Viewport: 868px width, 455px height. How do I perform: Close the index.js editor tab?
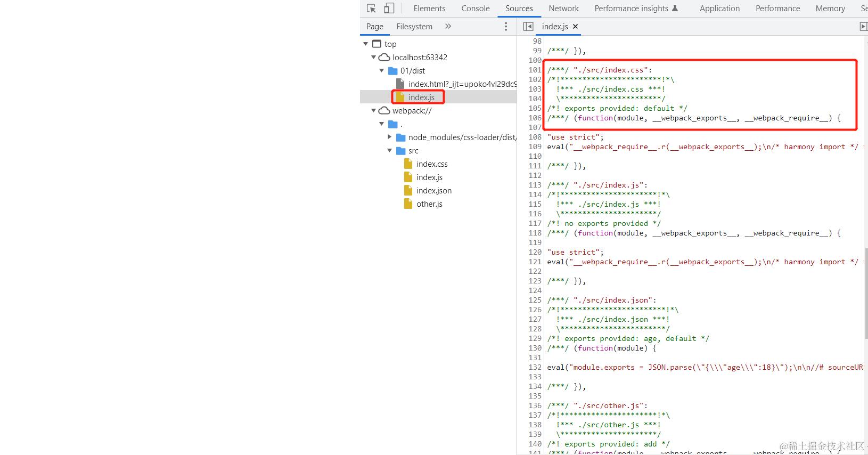[575, 26]
